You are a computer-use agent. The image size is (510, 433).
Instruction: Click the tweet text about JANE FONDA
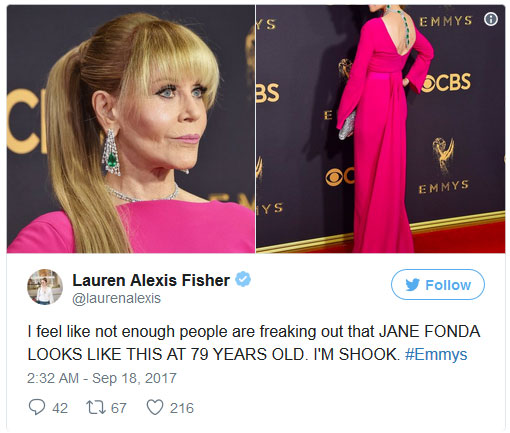click(x=254, y=343)
